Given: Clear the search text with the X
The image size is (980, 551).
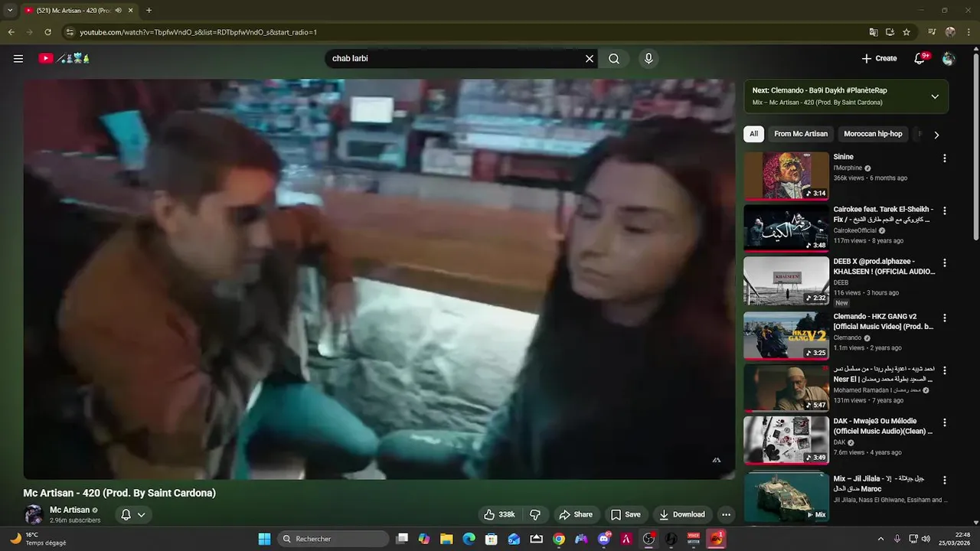Looking at the screenshot, I should 590,58.
